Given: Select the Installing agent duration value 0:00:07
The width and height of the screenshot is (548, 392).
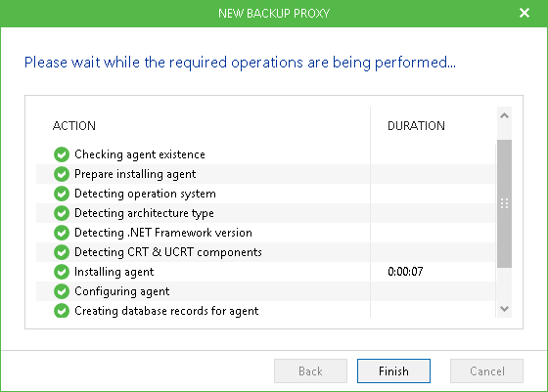Looking at the screenshot, I should coord(405,272).
